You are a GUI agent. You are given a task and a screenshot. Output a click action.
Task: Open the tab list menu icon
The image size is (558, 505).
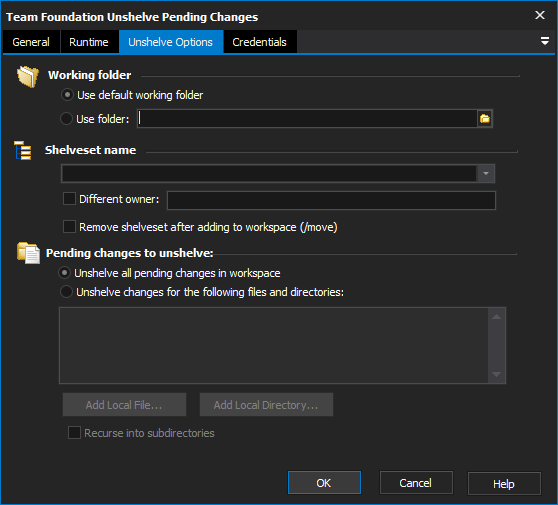pos(544,41)
